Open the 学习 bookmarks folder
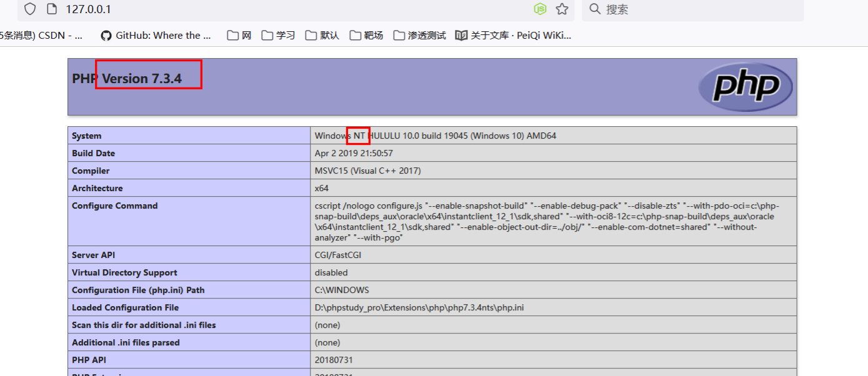This screenshot has width=868, height=376. [x=278, y=35]
